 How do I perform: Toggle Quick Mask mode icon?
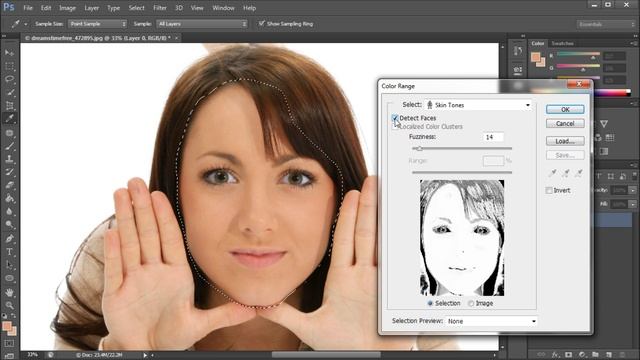click(x=9, y=343)
